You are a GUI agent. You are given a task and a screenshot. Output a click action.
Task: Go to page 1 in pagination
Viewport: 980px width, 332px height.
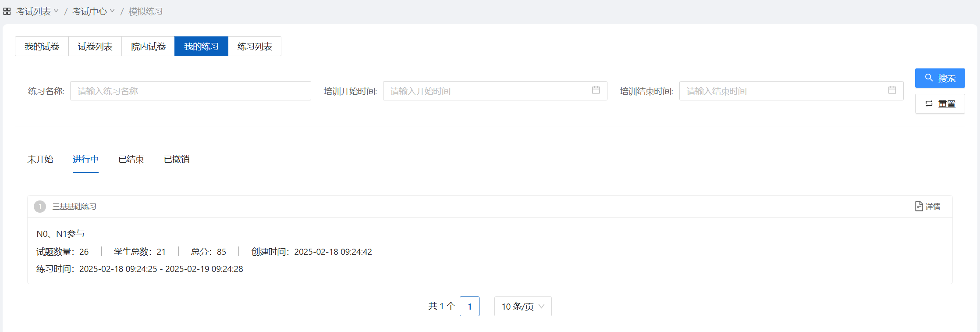pyautogui.click(x=469, y=307)
